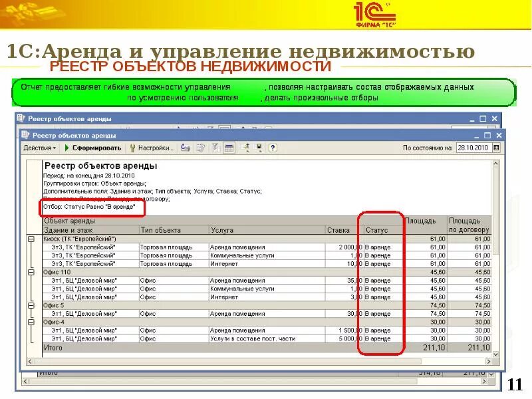Toggle the report header display icon

click(x=229, y=148)
